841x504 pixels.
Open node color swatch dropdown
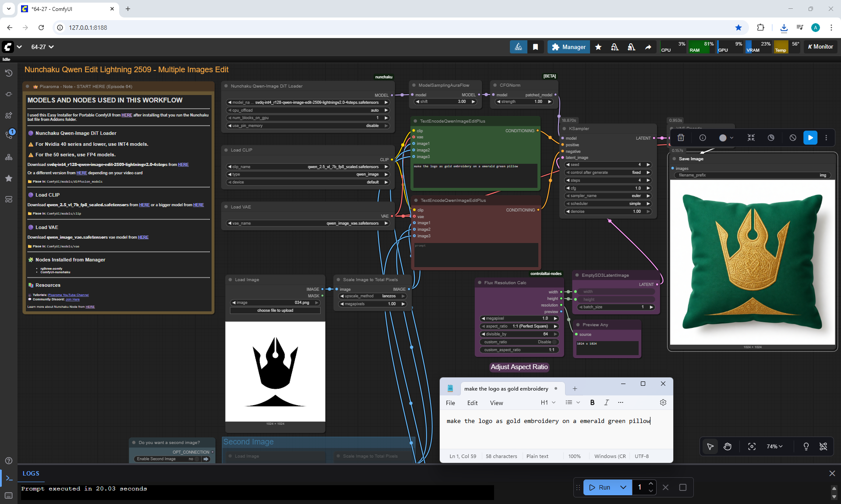(x=726, y=137)
